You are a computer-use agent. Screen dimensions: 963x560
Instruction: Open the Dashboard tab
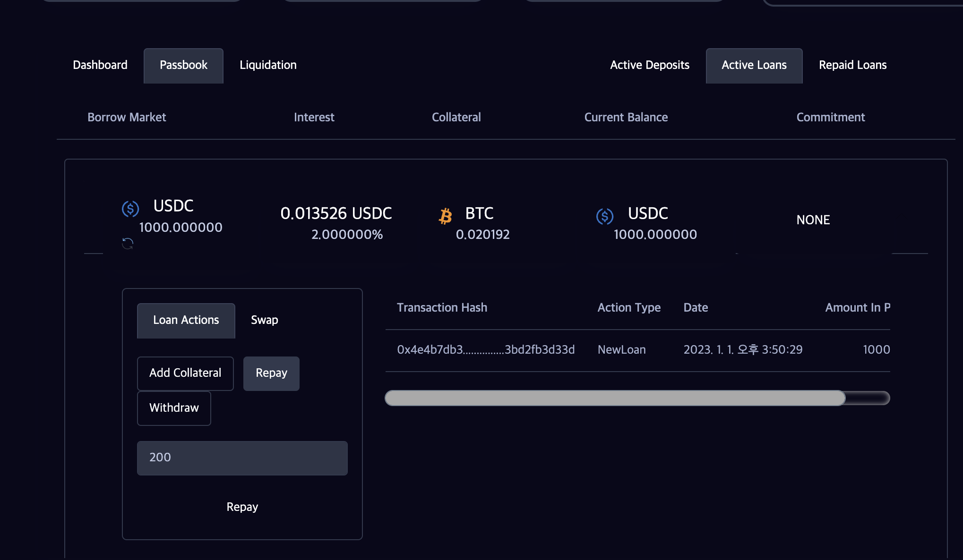[x=100, y=65]
